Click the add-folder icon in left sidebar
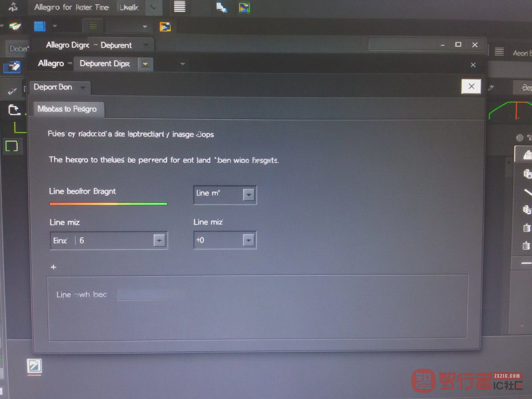 coord(14,110)
